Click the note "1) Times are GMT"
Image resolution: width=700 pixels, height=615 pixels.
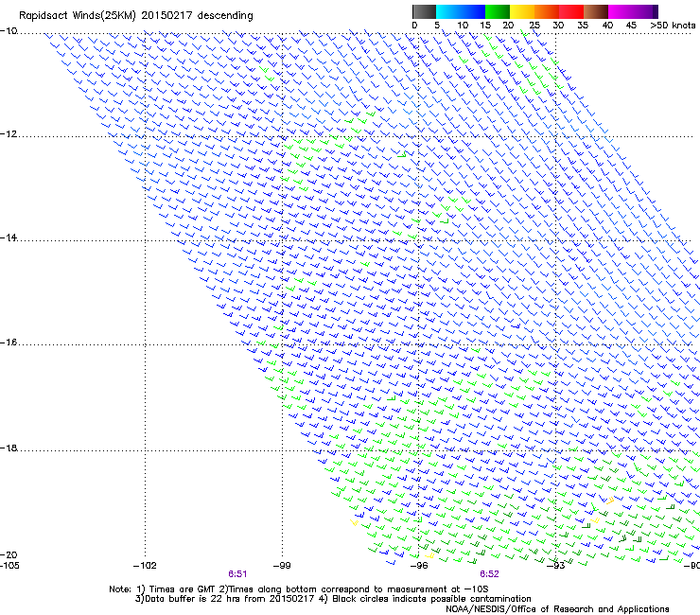pos(176,589)
